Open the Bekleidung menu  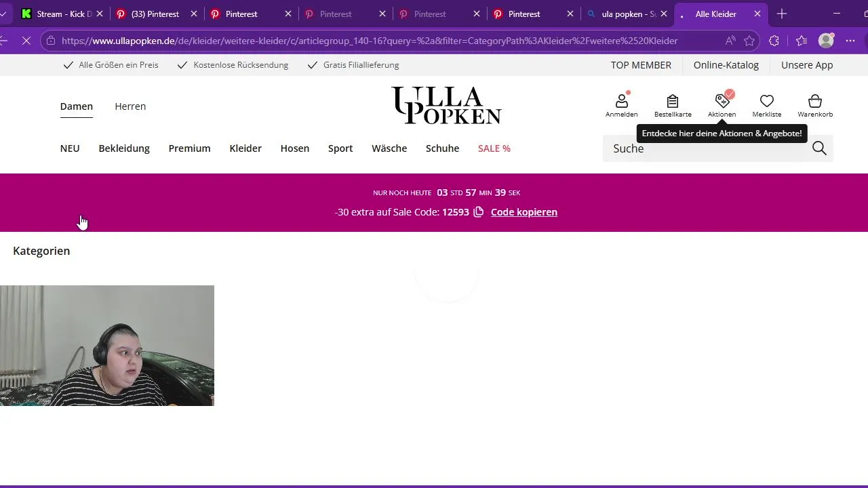(124, 148)
